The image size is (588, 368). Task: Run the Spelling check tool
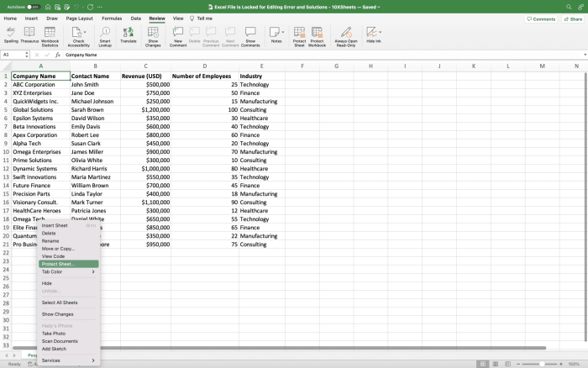coord(11,34)
